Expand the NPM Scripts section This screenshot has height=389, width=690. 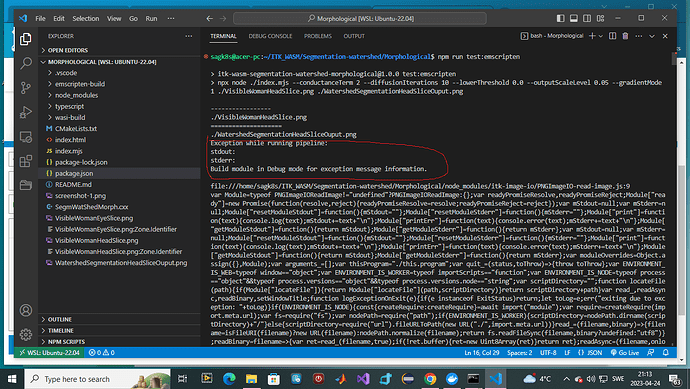point(119,341)
